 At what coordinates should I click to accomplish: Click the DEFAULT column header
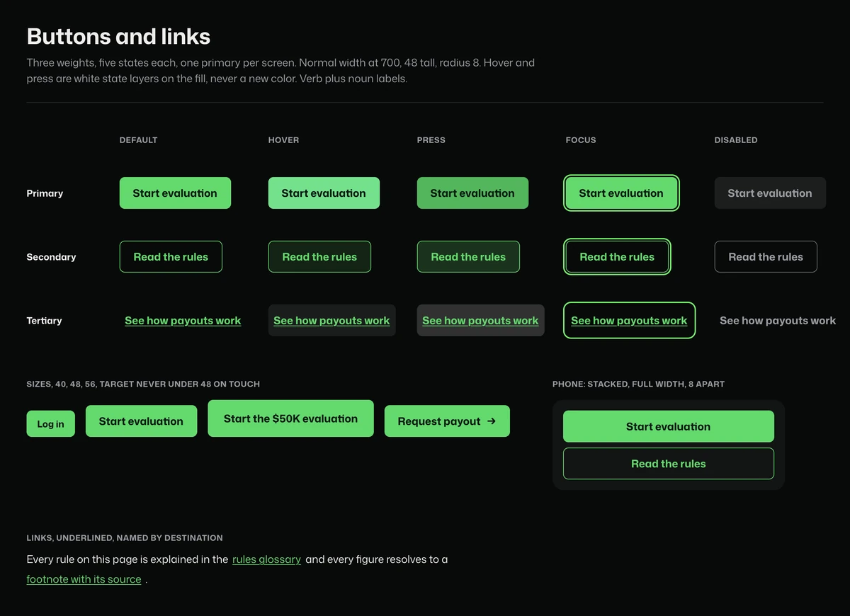tap(138, 140)
